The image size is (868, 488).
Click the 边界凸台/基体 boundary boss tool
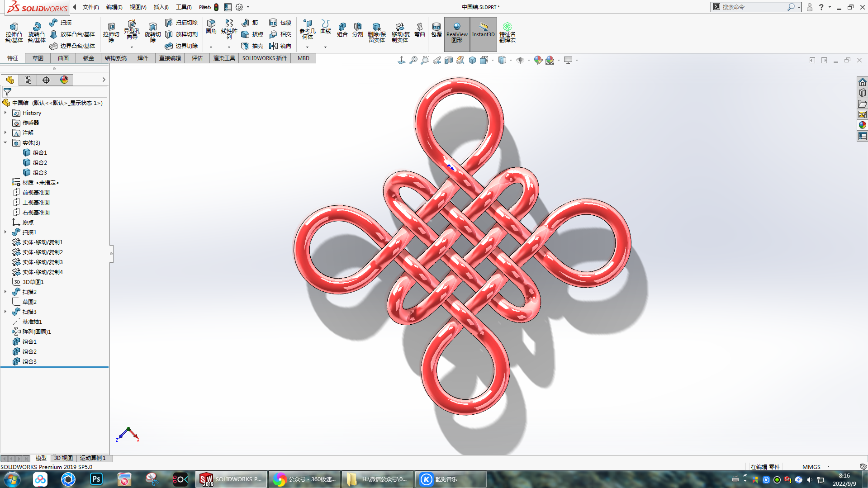point(72,46)
